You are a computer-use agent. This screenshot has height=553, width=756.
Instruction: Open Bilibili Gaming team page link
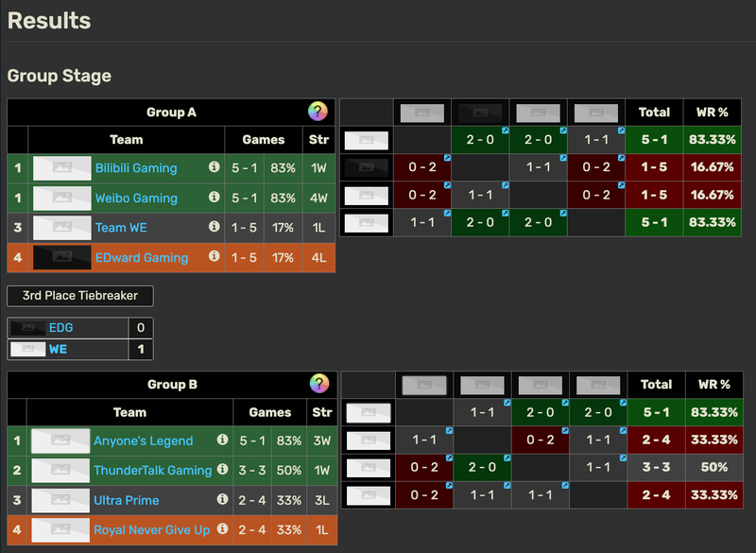[x=136, y=167]
